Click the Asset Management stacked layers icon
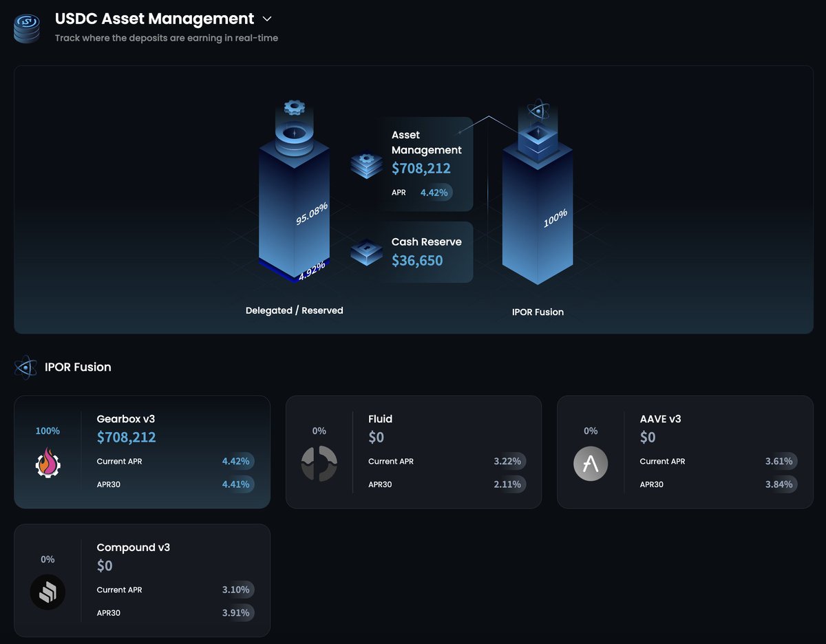 point(366,166)
